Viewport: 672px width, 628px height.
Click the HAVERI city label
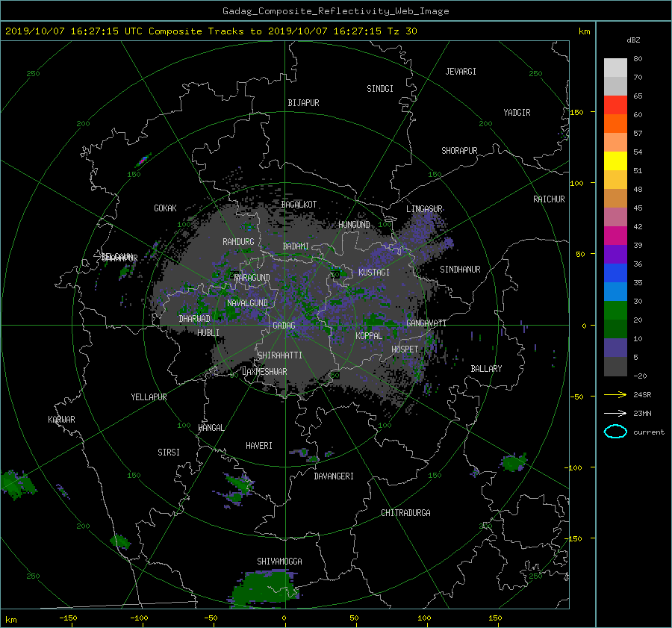[x=259, y=446]
